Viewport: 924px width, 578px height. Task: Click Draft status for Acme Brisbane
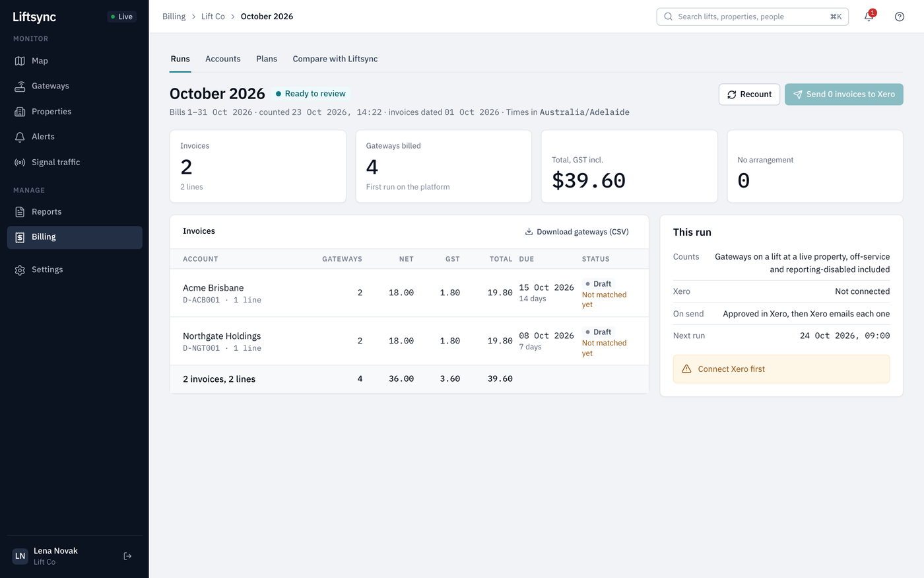tap(599, 284)
